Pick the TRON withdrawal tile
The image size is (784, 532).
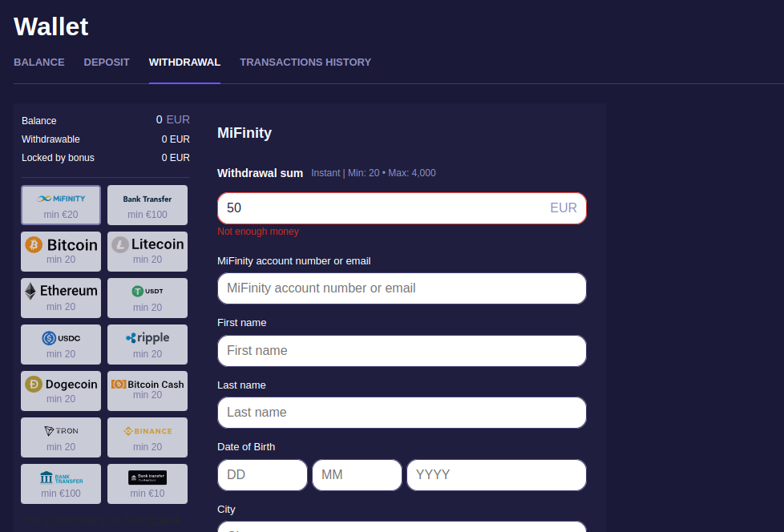click(x=61, y=437)
